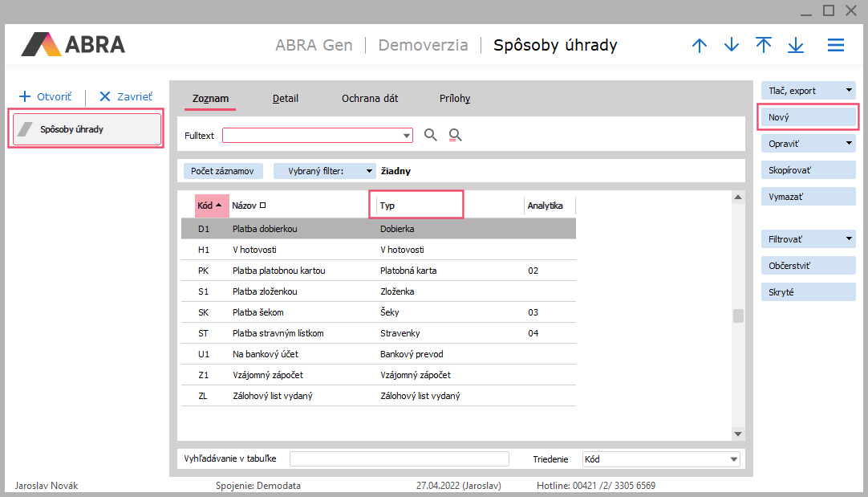This screenshot has width=868, height=497.
Task: Open the Ochrana dát tab
Action: [x=370, y=99]
